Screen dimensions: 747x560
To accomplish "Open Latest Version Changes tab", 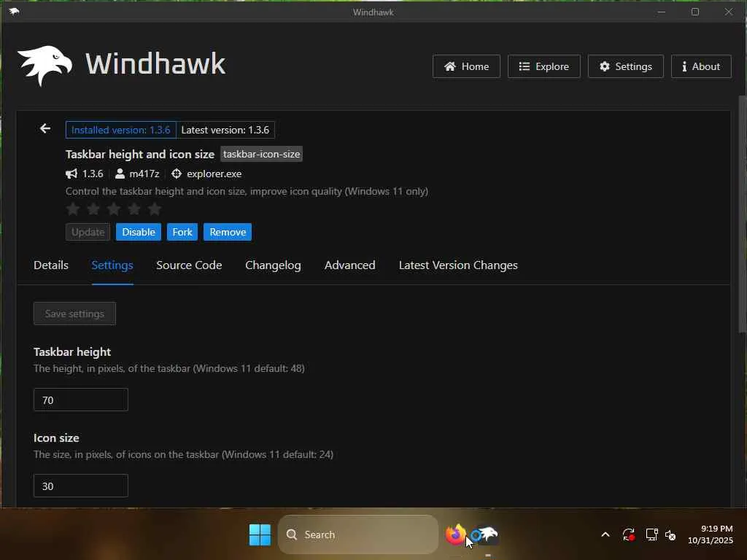I will coord(458,265).
